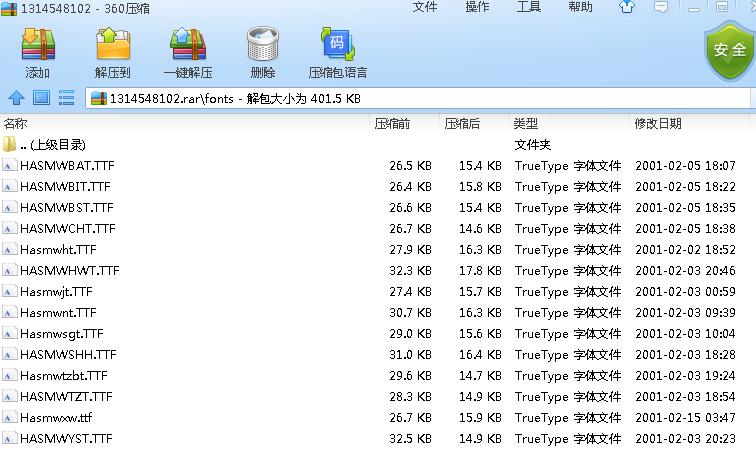Screen dimensions: 756x470
Task: Click the green 安全 security shield
Action: click(730, 50)
